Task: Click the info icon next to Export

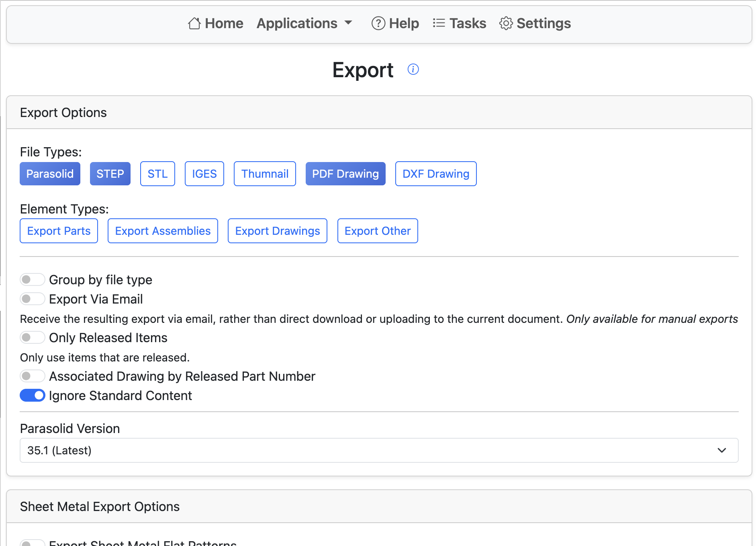Action: pyautogui.click(x=413, y=69)
